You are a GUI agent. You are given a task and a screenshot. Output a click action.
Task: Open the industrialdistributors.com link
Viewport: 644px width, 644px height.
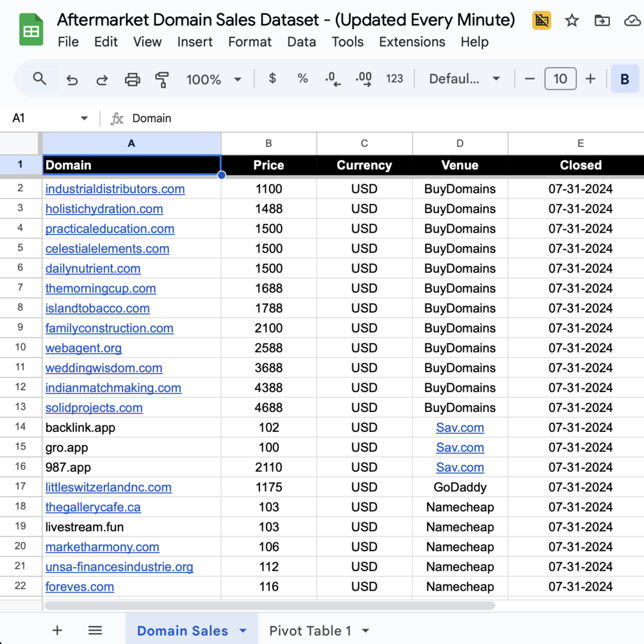pyautogui.click(x=115, y=189)
